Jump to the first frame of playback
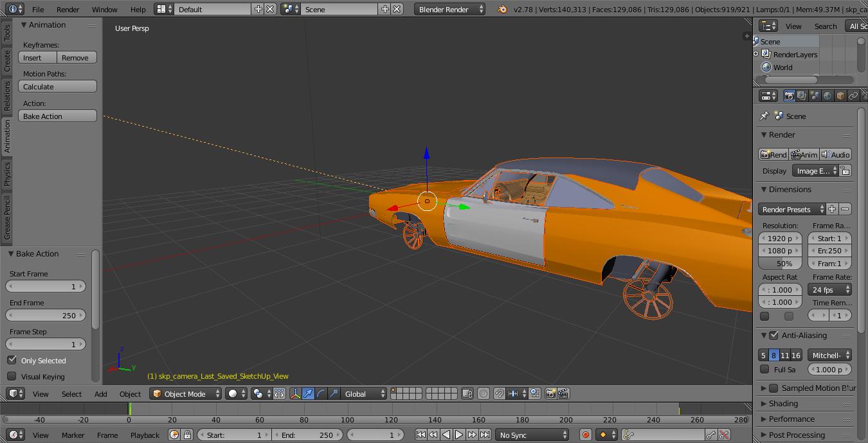 (x=420, y=435)
